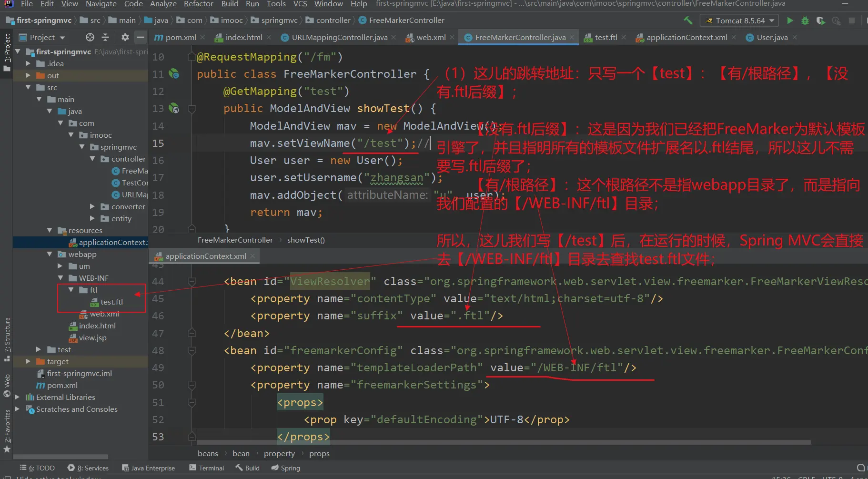The width and height of the screenshot is (868, 479).
Task: Open the Refactor menu
Action: coord(198,4)
